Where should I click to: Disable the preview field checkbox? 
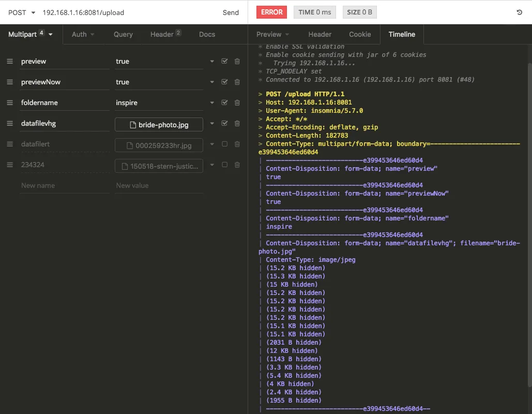click(224, 61)
